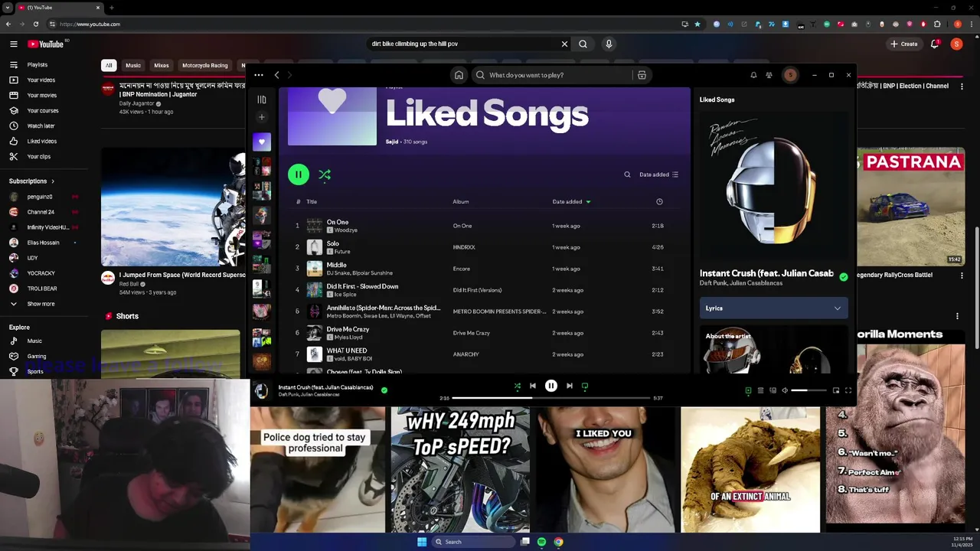This screenshot has width=980, height=551.
Task: Toggle the Now Playing view panel
Action: (748, 390)
